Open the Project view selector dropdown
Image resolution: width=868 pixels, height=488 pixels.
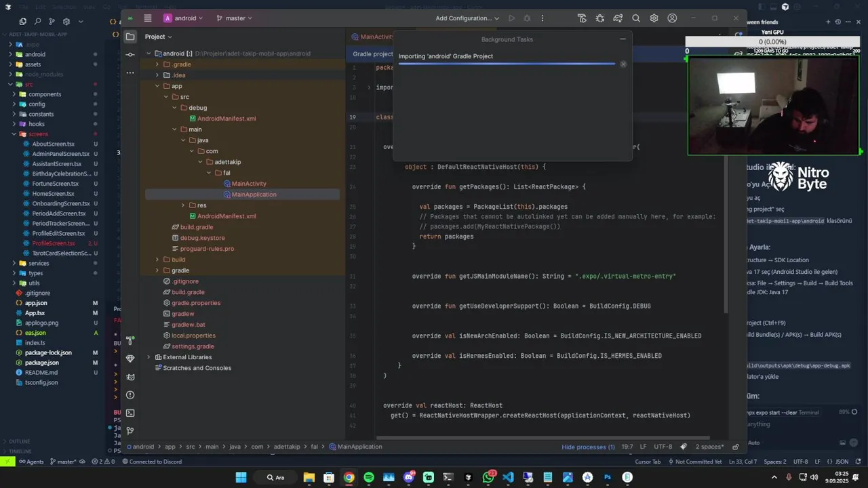(x=159, y=37)
